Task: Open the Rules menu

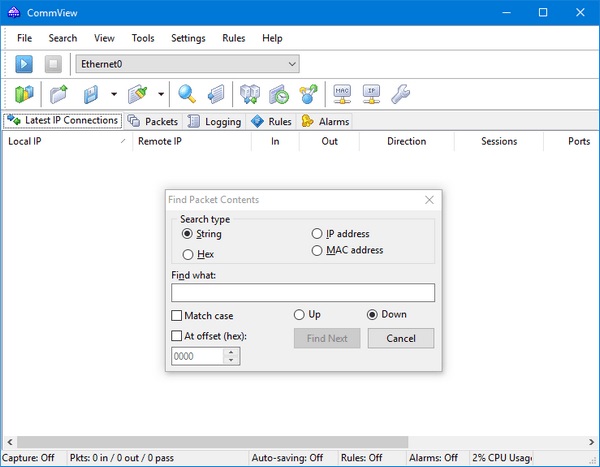Action: pos(233,38)
